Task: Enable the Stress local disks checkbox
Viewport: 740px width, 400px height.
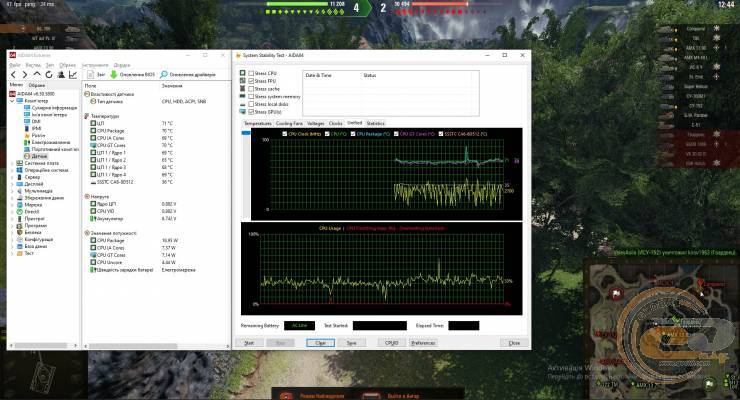Action: tap(251, 104)
